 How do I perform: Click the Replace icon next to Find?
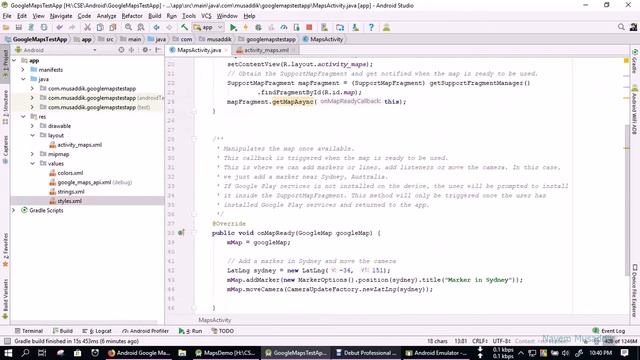(141, 27)
